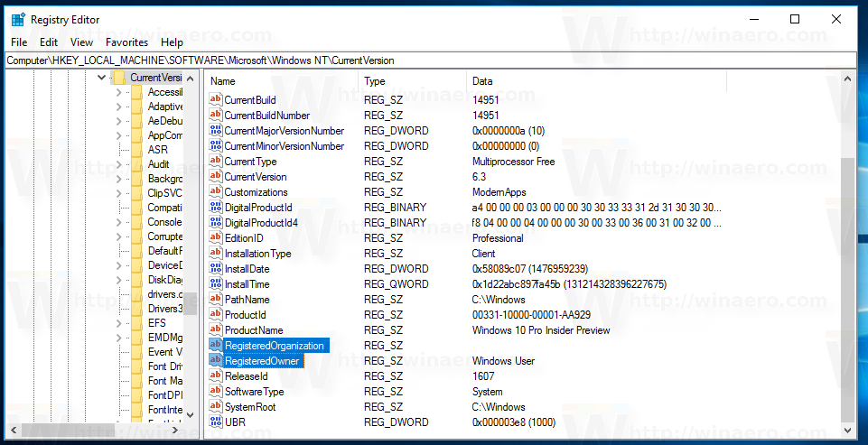Click the DigitalProductId binary icon

pos(215,207)
